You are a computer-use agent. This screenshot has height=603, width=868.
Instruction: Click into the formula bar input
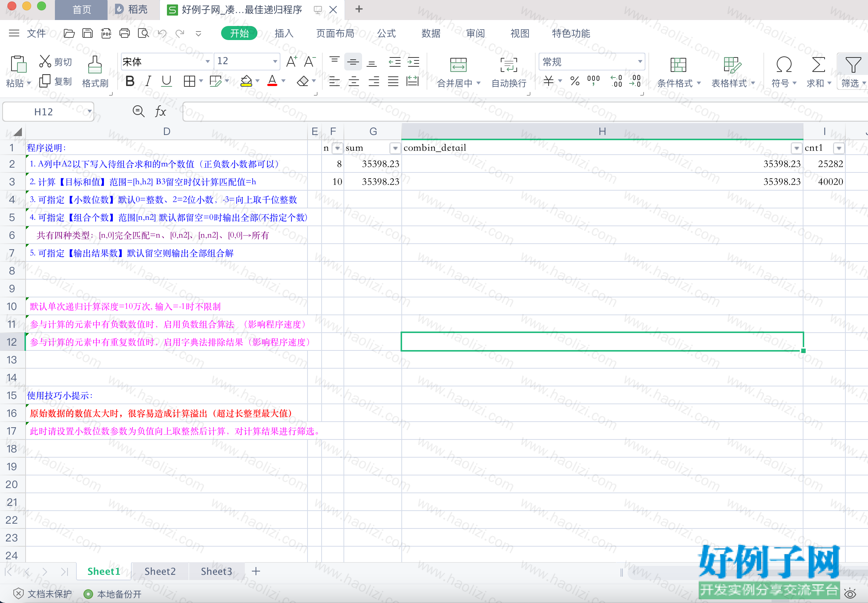coord(525,112)
